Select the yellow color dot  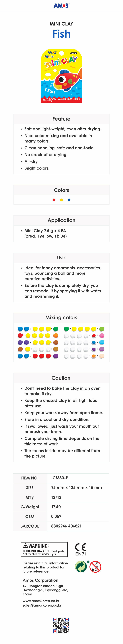61,200
